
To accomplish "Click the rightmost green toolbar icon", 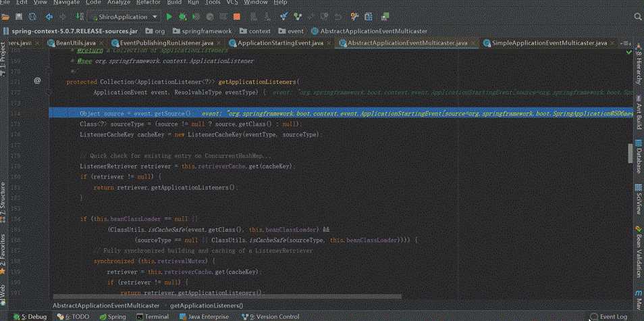I will tap(385, 17).
